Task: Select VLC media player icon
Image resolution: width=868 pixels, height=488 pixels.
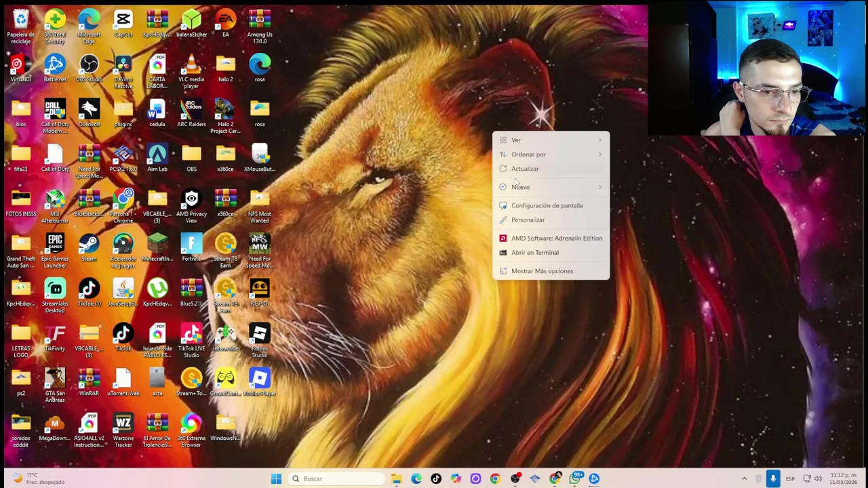Action: pyautogui.click(x=191, y=71)
